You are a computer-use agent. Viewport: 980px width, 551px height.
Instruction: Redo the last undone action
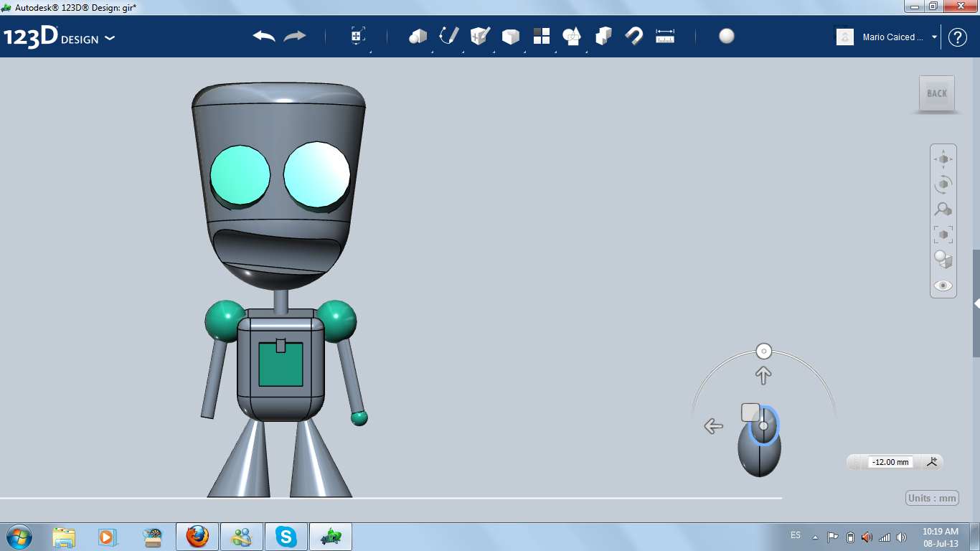coord(295,36)
